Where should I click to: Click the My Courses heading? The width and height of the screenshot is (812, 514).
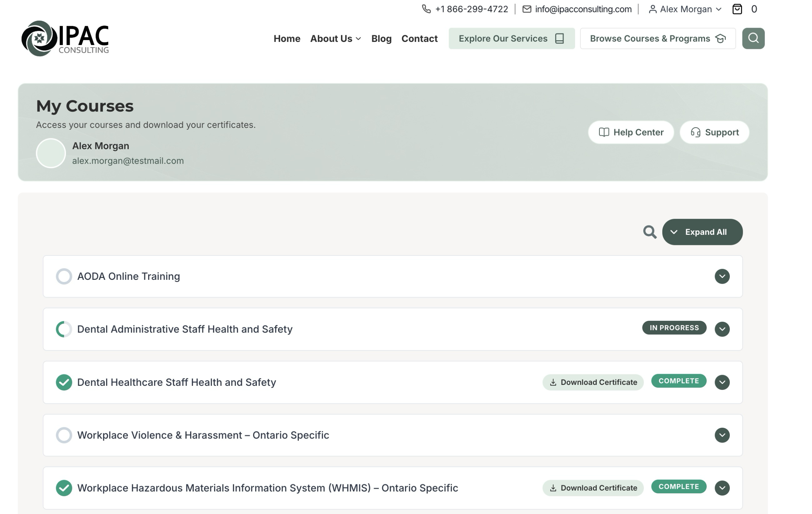click(85, 106)
